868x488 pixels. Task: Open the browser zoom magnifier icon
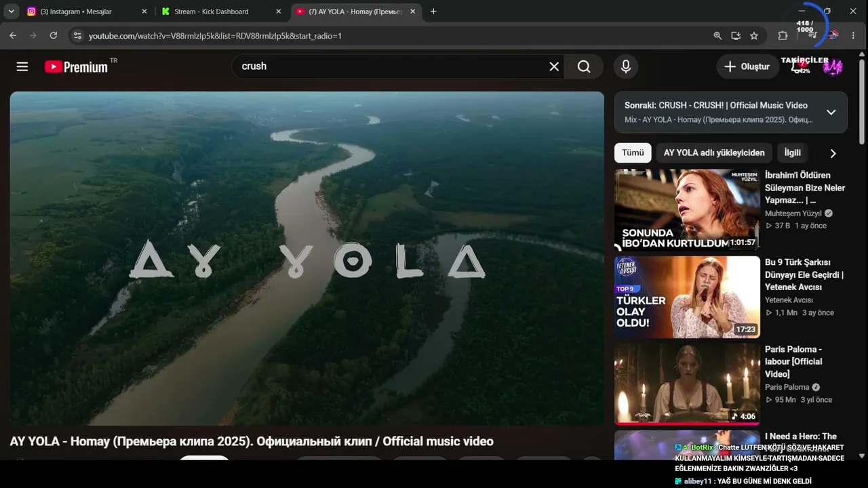click(x=717, y=36)
